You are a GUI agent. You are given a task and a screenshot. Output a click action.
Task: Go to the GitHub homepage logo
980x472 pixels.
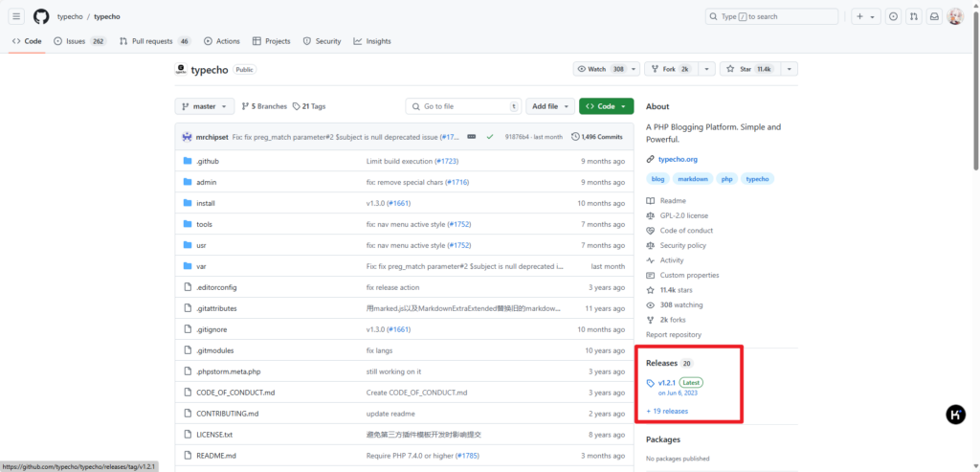[41, 17]
